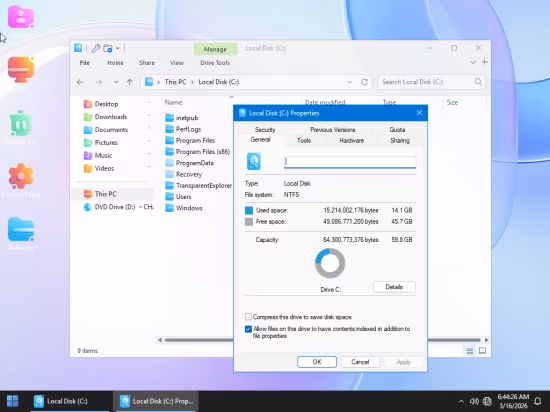
Task: Click the gray Free space swatch
Action: click(249, 222)
